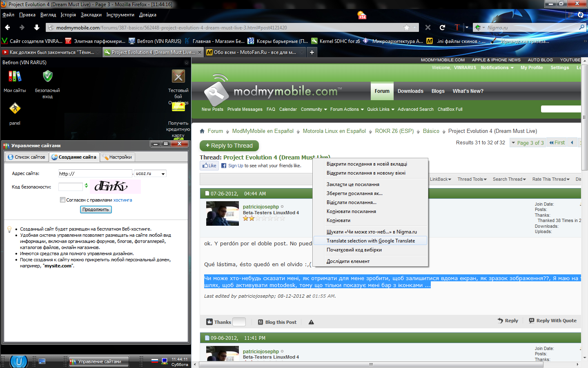Open downloads with the download arrow icon

point(37,27)
